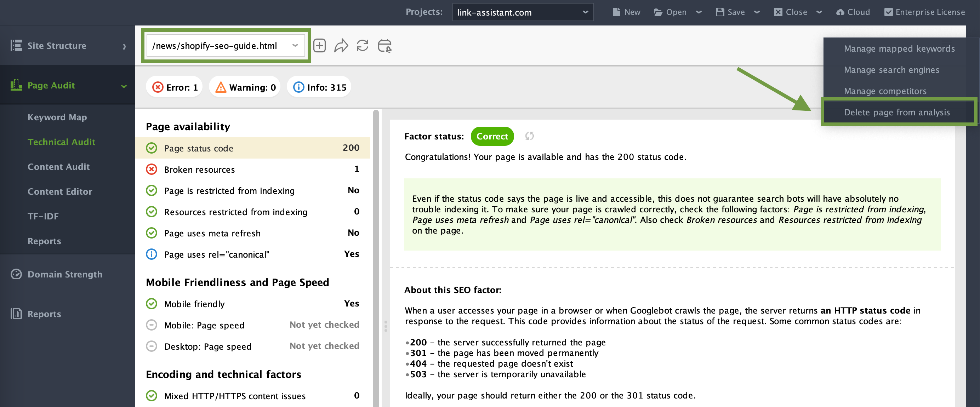Image resolution: width=980 pixels, height=407 pixels.
Task: Click the Cloud icon in top bar
Action: pos(840,12)
